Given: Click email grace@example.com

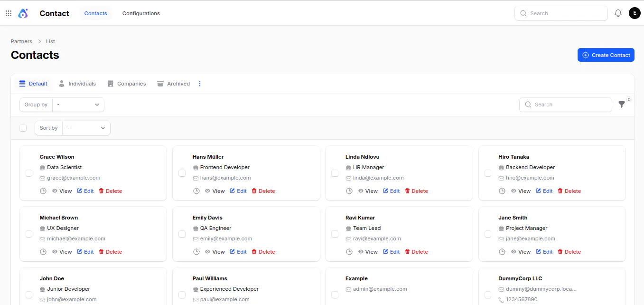Looking at the screenshot, I should (x=74, y=178).
